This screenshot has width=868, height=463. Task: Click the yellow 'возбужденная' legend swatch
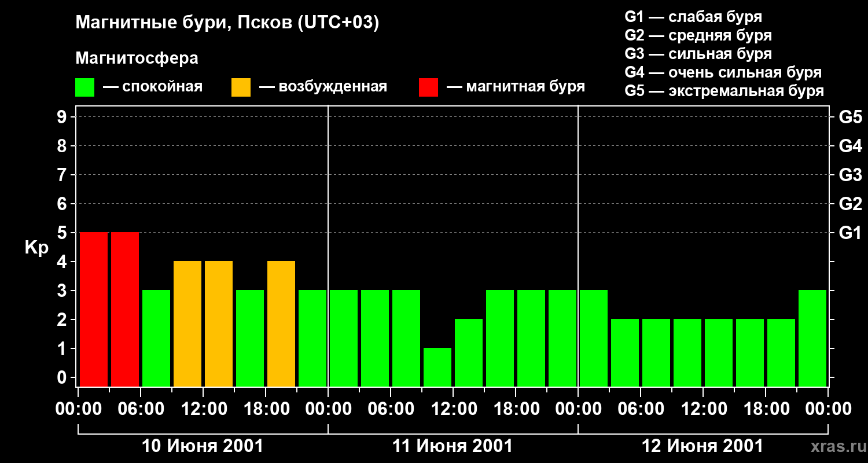(241, 87)
